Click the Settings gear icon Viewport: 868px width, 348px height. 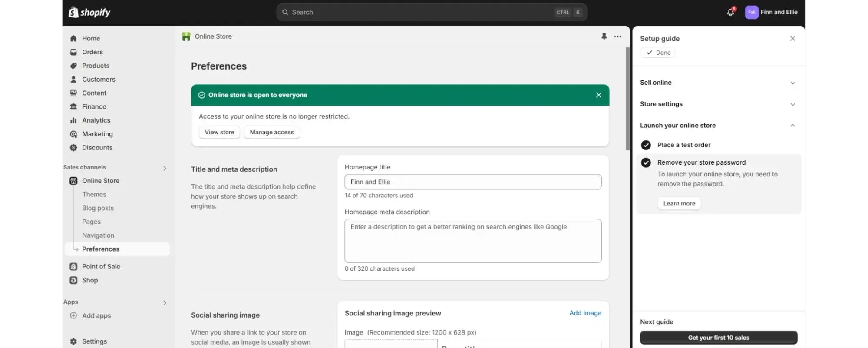73,341
